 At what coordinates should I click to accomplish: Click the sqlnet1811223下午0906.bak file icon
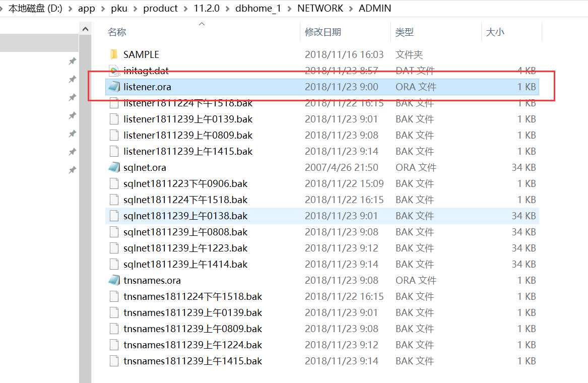coord(114,184)
